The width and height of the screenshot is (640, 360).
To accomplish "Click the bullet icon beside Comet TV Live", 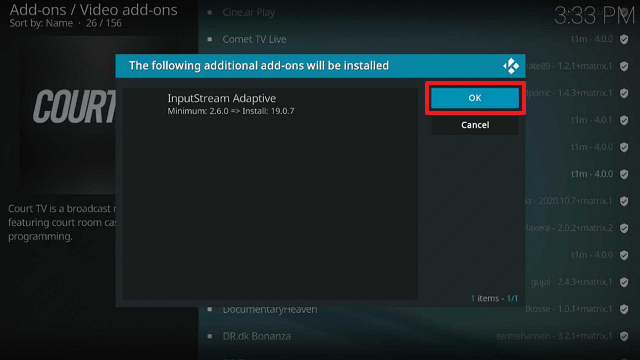I will [210, 39].
